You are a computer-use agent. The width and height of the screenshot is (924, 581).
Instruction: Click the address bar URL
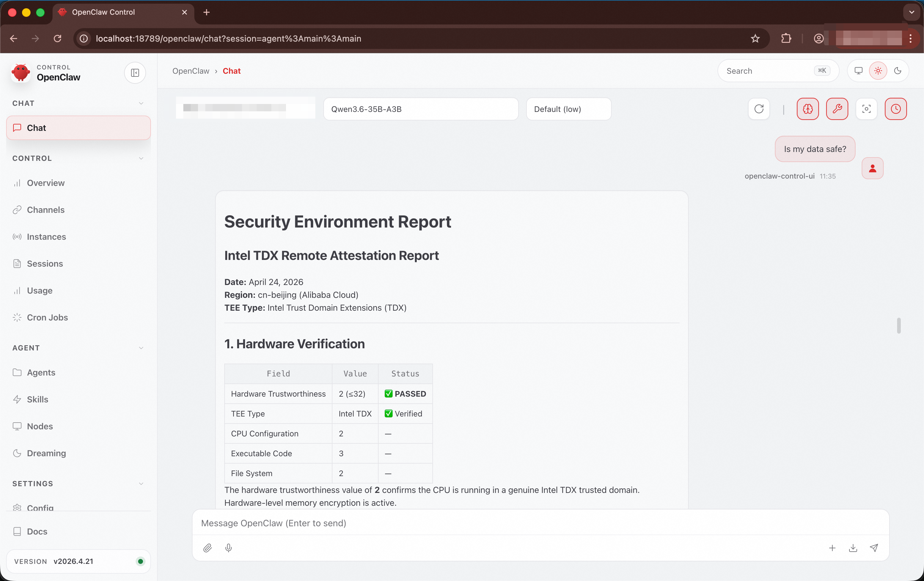(x=228, y=39)
